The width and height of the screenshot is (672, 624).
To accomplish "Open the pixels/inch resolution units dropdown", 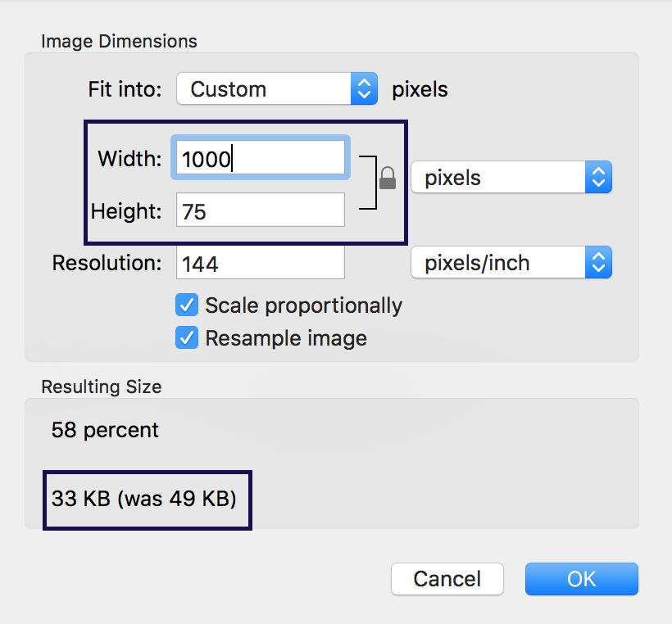I will pyautogui.click(x=511, y=263).
